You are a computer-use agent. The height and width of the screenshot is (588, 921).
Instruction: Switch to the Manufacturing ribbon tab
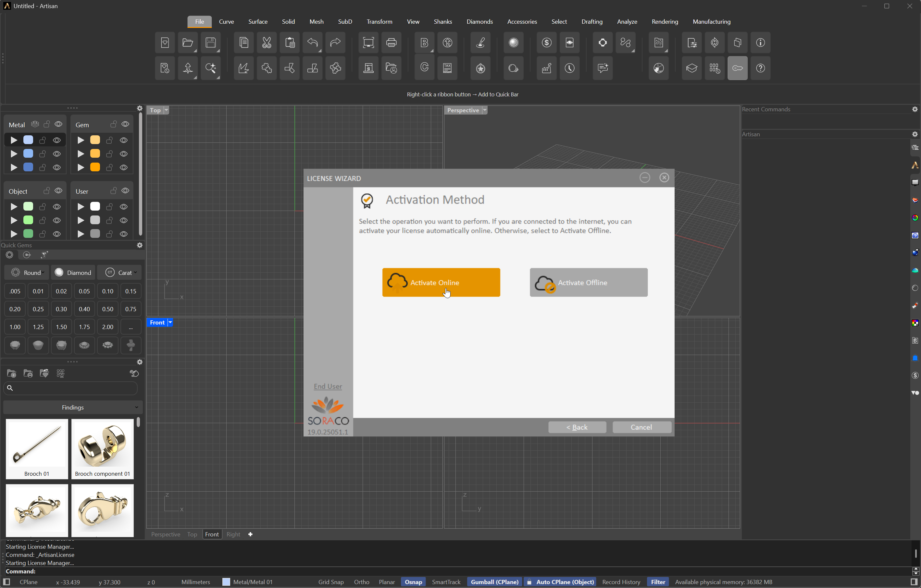click(x=711, y=22)
